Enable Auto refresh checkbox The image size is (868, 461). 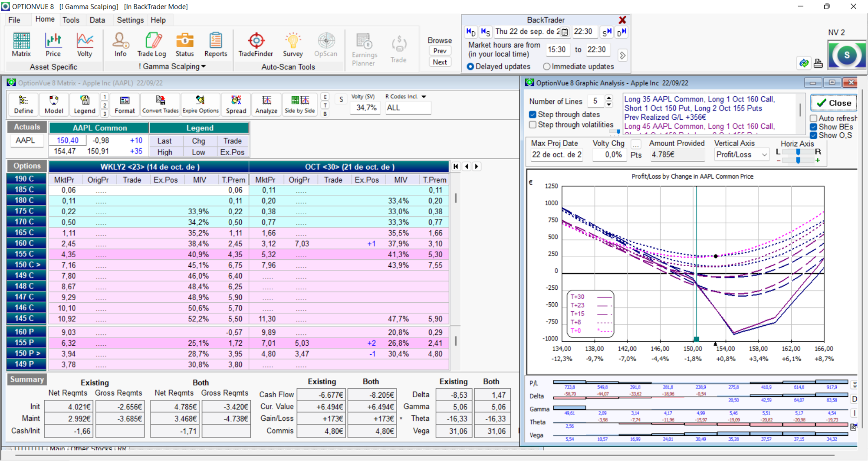[x=814, y=118]
